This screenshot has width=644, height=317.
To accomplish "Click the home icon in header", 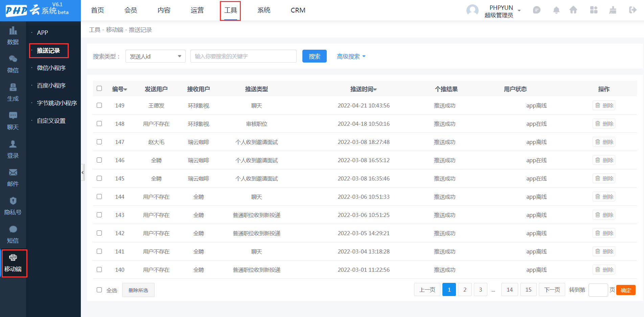I will pos(573,10).
